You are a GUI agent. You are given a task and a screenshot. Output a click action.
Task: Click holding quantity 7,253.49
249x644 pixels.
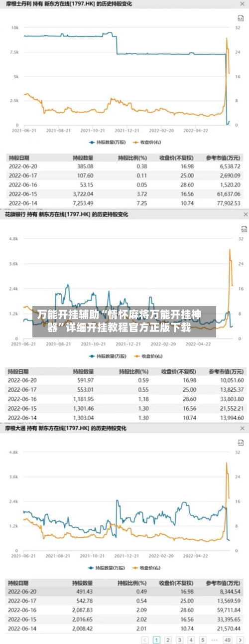(83, 203)
